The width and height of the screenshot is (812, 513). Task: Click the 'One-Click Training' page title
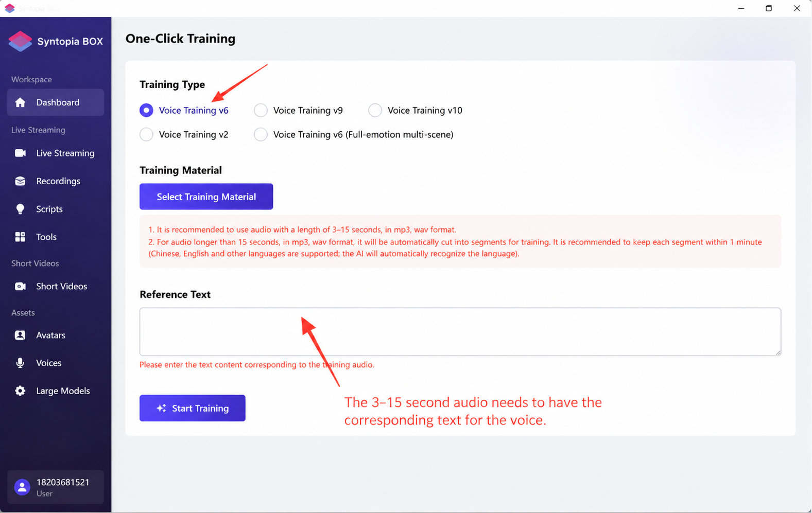180,39
